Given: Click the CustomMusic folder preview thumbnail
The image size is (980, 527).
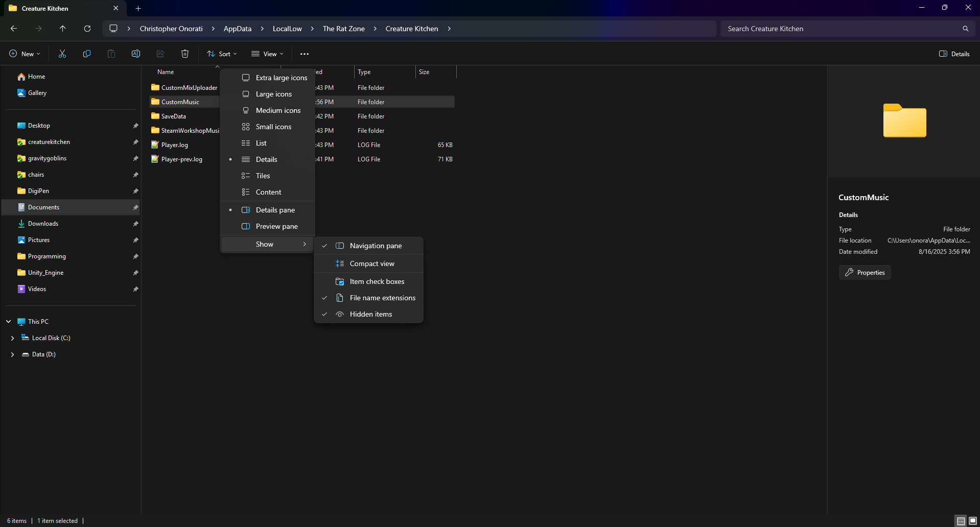Looking at the screenshot, I should tap(904, 121).
